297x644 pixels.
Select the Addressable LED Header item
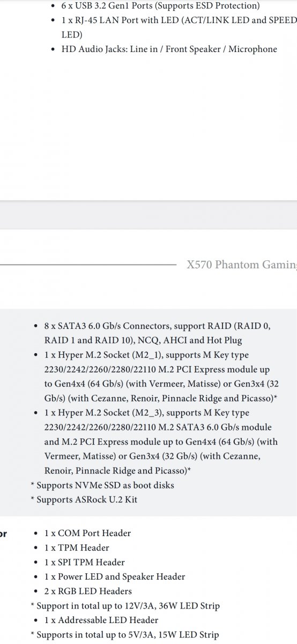pyautogui.click(x=101, y=620)
